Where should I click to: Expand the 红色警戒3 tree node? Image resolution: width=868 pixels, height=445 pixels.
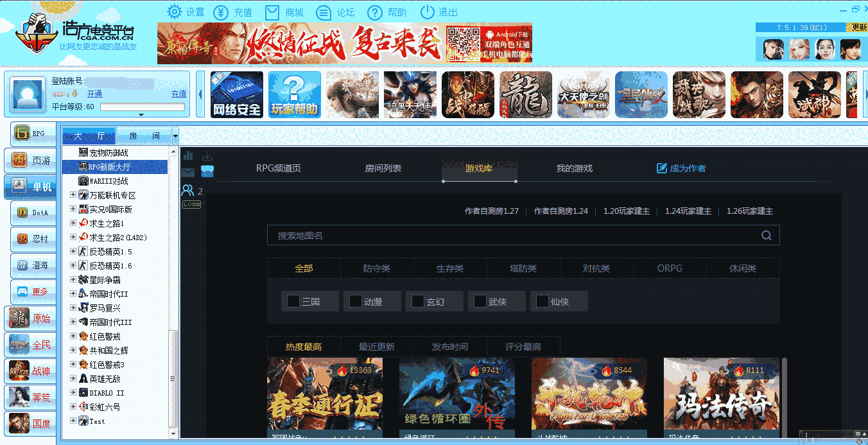click(x=73, y=365)
